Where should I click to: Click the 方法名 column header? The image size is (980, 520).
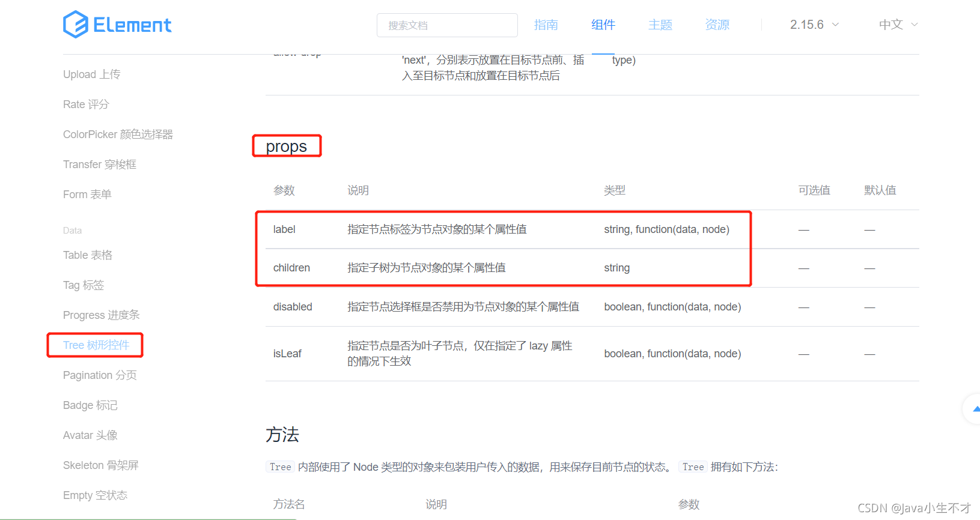click(x=289, y=504)
